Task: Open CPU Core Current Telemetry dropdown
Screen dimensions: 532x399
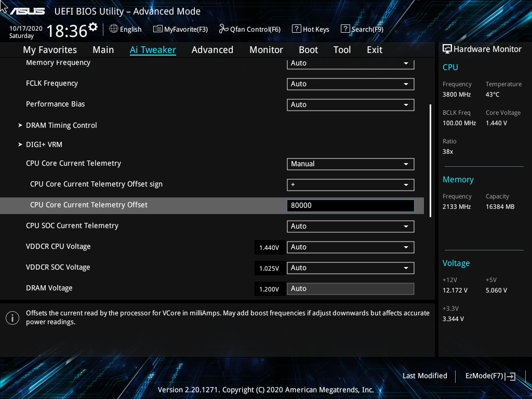Action: point(351,164)
